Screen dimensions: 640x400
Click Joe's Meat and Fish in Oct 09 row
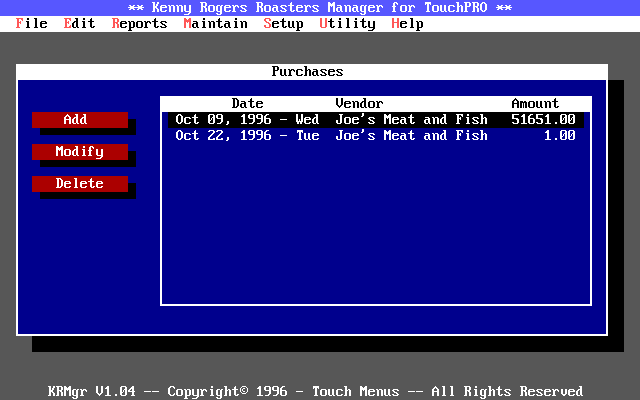(411, 120)
